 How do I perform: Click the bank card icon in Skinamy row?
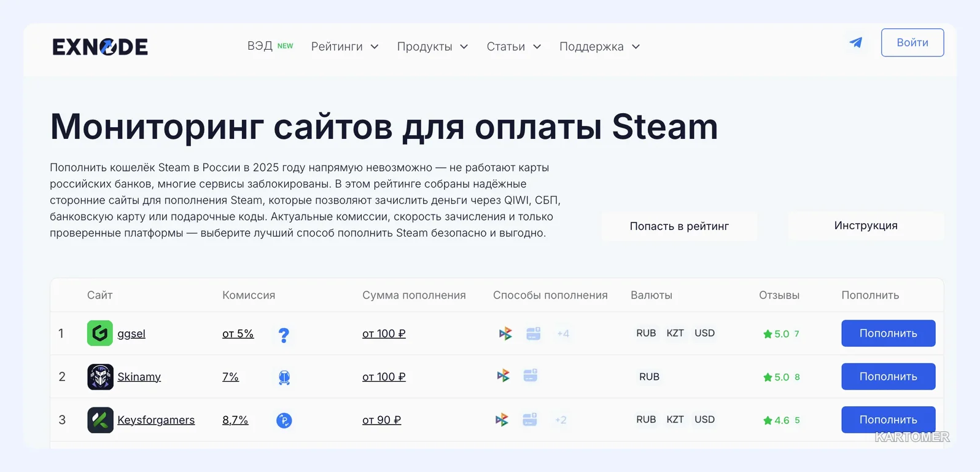pos(531,376)
